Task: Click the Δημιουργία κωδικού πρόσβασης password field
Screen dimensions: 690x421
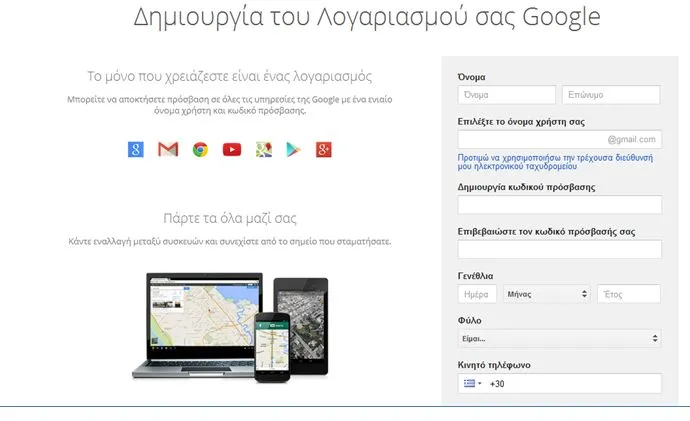Action: (559, 205)
